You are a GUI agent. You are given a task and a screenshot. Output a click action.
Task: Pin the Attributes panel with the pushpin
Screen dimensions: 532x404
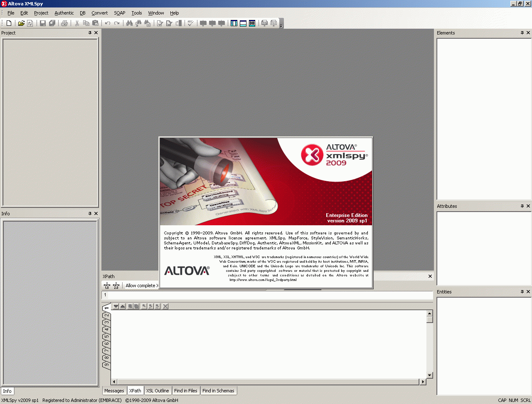[x=522, y=206]
